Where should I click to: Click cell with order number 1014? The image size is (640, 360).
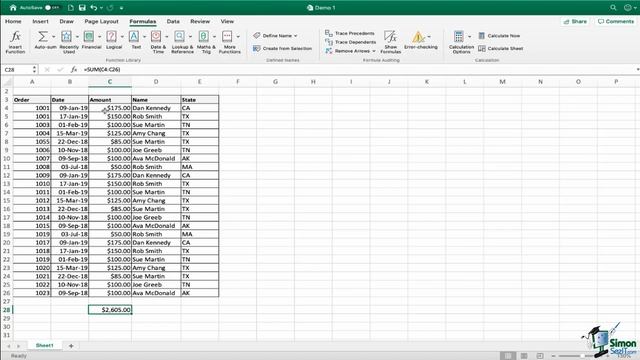(32, 218)
